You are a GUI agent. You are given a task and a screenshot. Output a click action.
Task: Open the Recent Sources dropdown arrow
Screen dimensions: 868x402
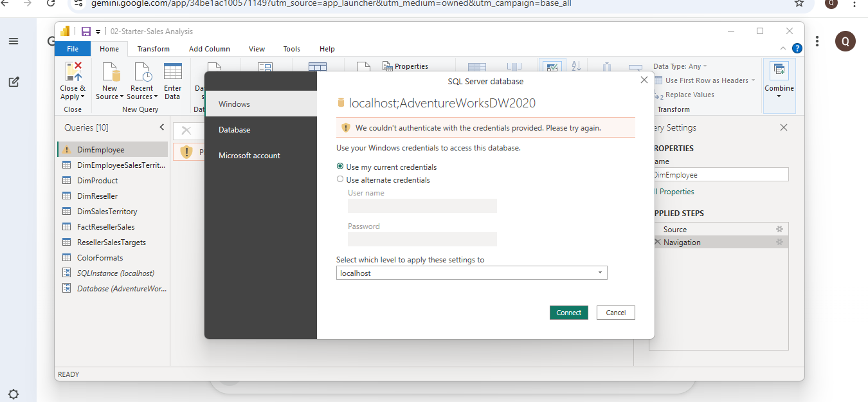[156, 97]
